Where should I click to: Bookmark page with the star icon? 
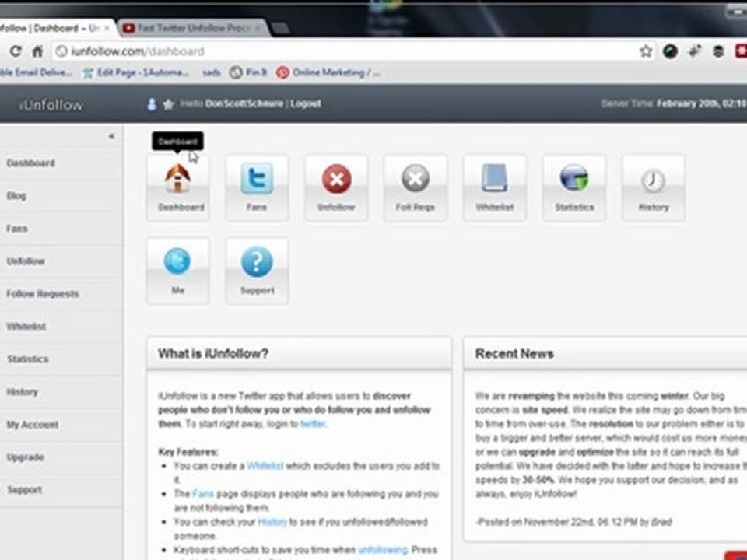click(646, 51)
